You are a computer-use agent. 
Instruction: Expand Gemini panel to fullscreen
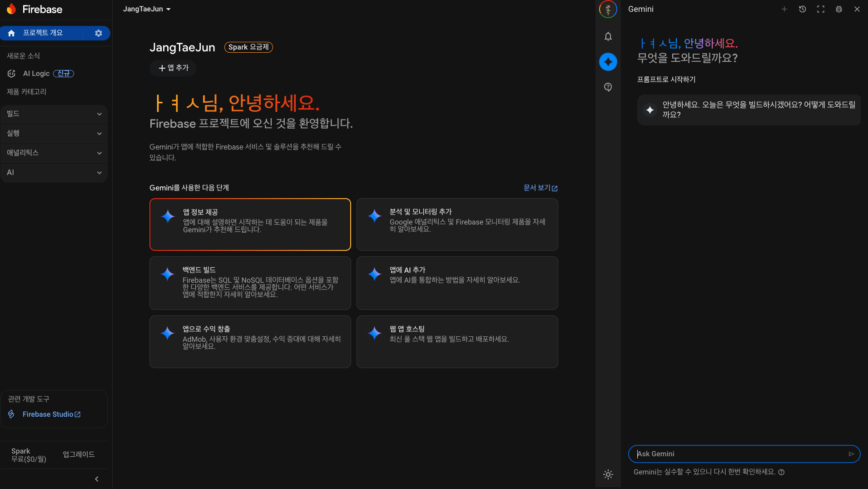click(x=821, y=9)
